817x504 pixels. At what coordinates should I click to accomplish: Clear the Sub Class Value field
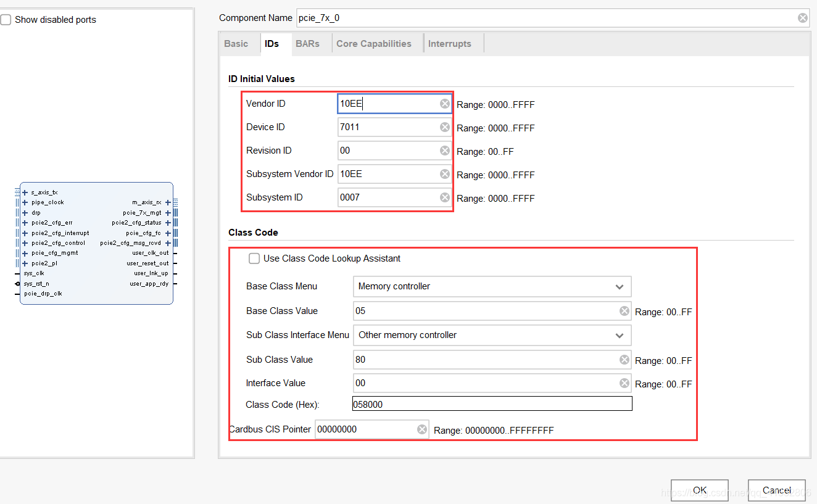pyautogui.click(x=624, y=360)
